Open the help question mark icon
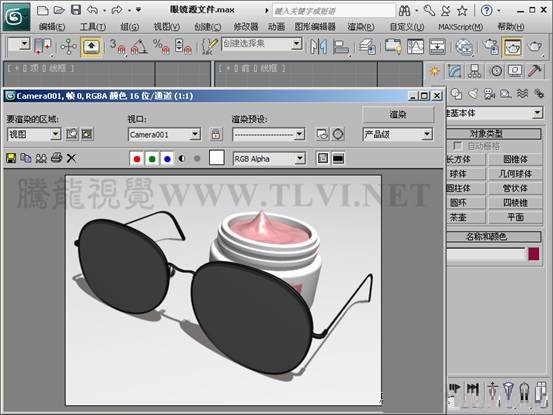The width and height of the screenshot is (553, 415). [487, 11]
